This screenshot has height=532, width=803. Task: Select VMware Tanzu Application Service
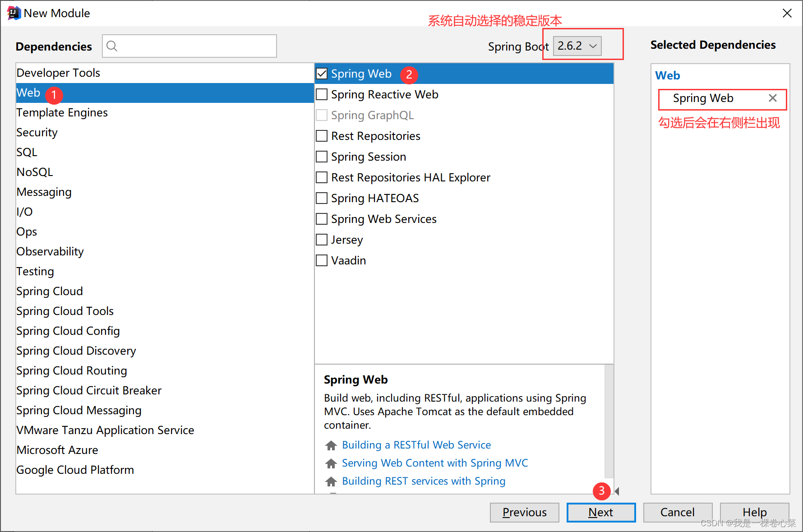coord(165,430)
